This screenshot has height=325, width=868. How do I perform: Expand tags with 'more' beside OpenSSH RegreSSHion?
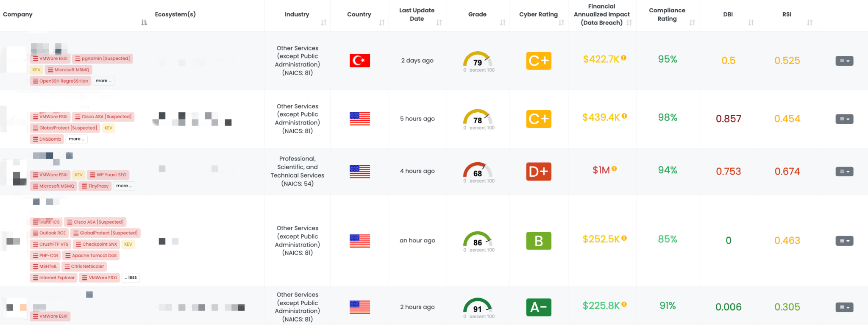pyautogui.click(x=103, y=81)
